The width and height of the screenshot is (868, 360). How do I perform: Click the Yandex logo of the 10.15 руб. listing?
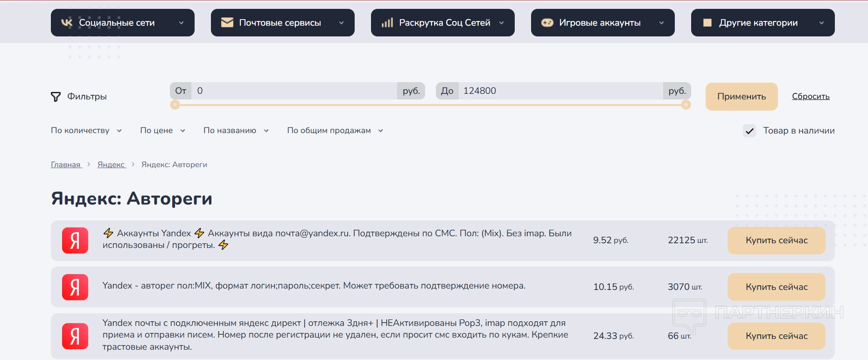(75, 287)
